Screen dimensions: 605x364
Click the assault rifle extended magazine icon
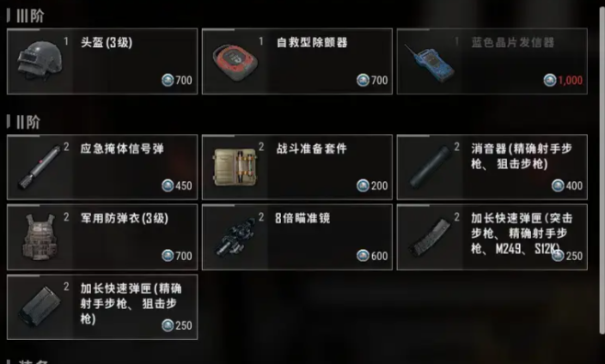coord(431,237)
